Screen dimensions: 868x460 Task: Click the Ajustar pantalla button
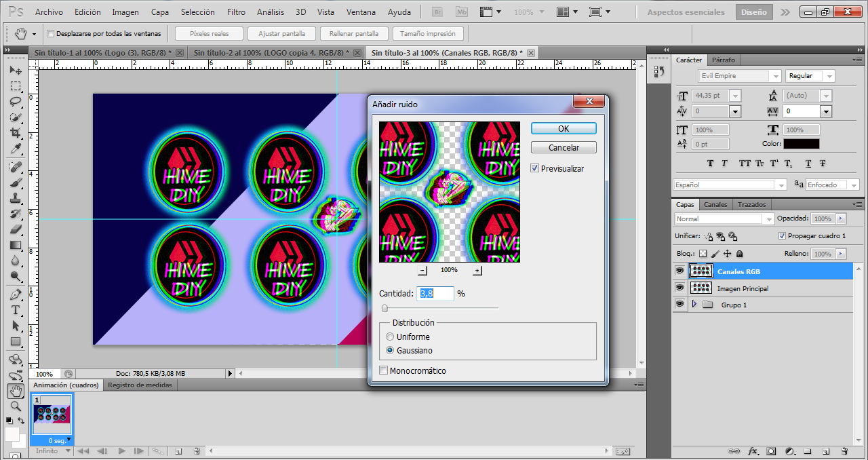point(281,33)
